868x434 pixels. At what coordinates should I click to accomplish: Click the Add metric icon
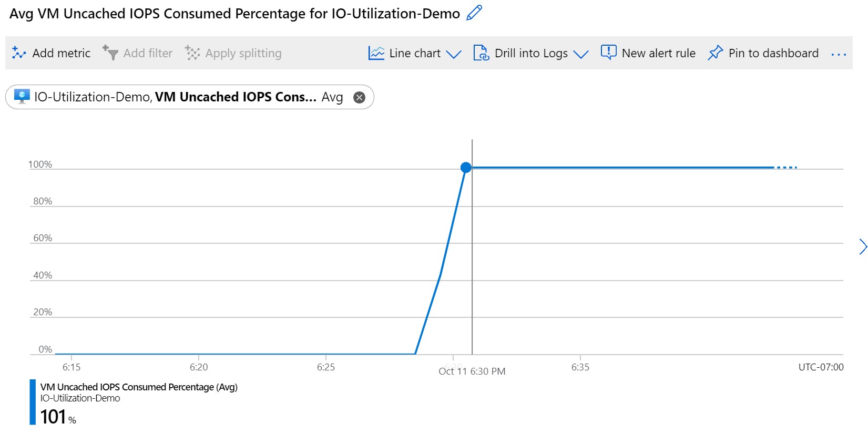click(18, 53)
